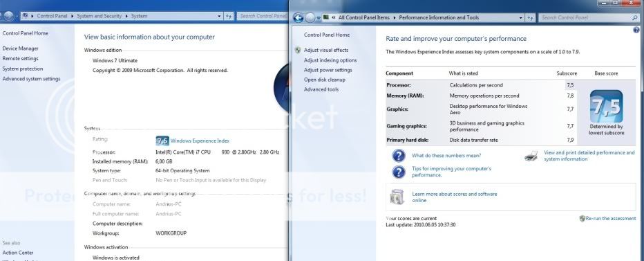
Task: Click Performance Information and Tools breadcrumb
Action: [439, 18]
